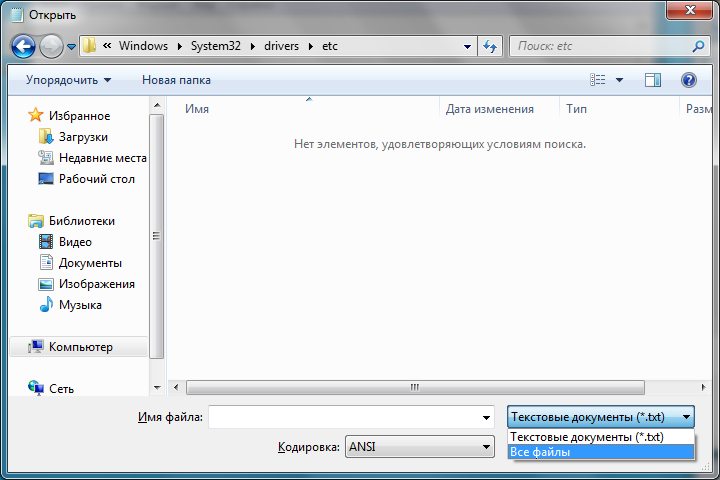Click Новая папка button
Image resolution: width=720 pixels, height=480 pixels.
[176, 80]
